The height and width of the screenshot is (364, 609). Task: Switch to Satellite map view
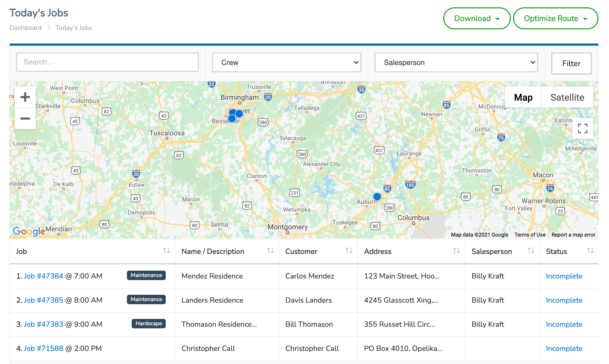point(567,97)
